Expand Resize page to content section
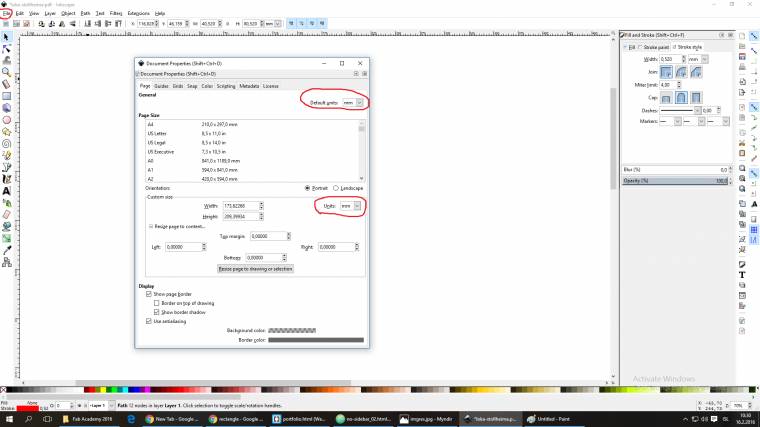The width and height of the screenshot is (760, 427). (x=151, y=226)
